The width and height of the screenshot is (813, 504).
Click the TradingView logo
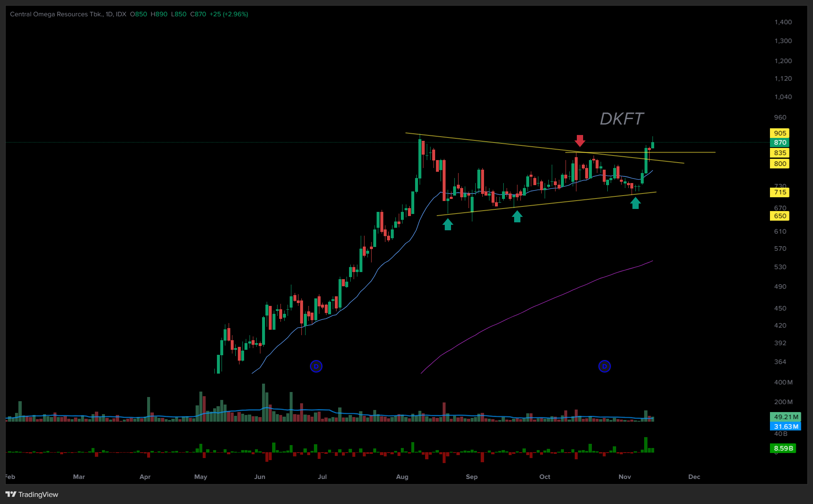pyautogui.click(x=32, y=494)
